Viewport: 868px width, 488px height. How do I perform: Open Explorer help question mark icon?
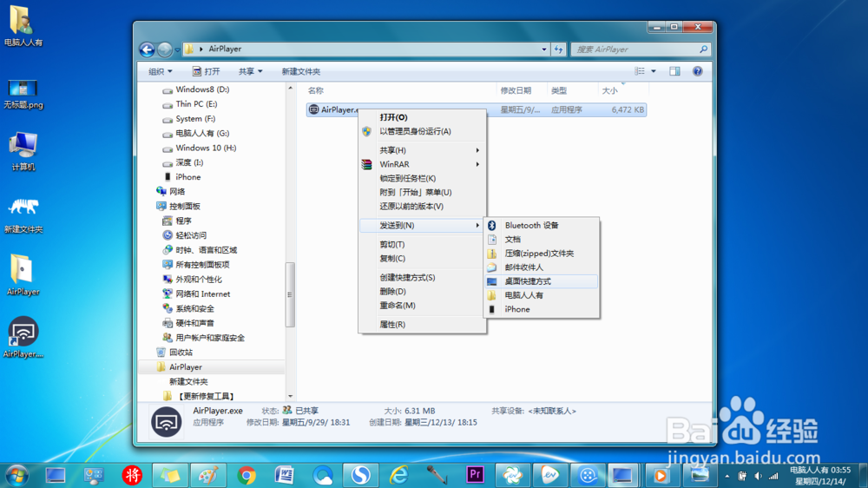(698, 71)
